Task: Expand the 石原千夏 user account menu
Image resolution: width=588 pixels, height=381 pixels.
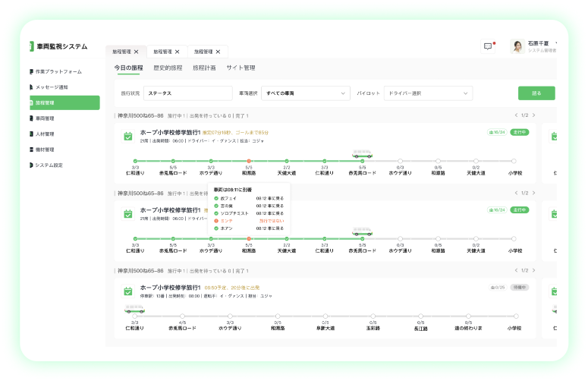Action: point(557,43)
